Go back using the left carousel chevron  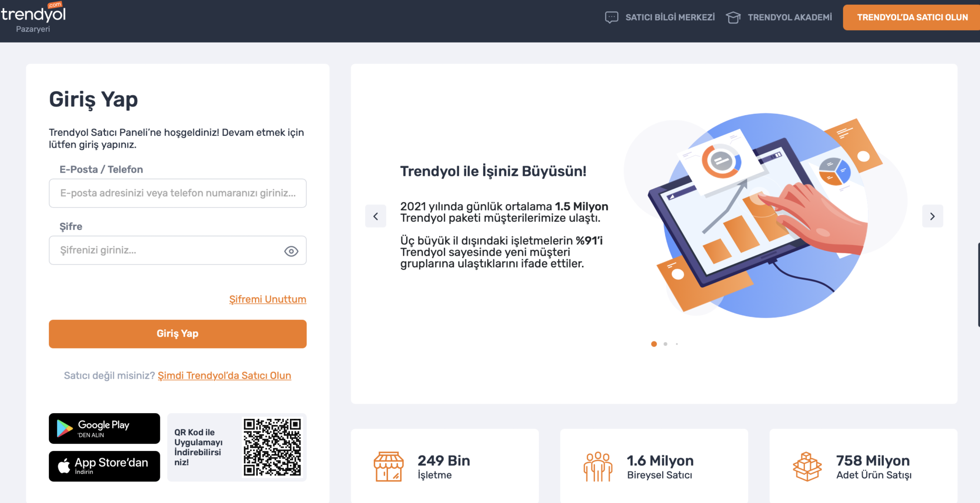(x=376, y=216)
